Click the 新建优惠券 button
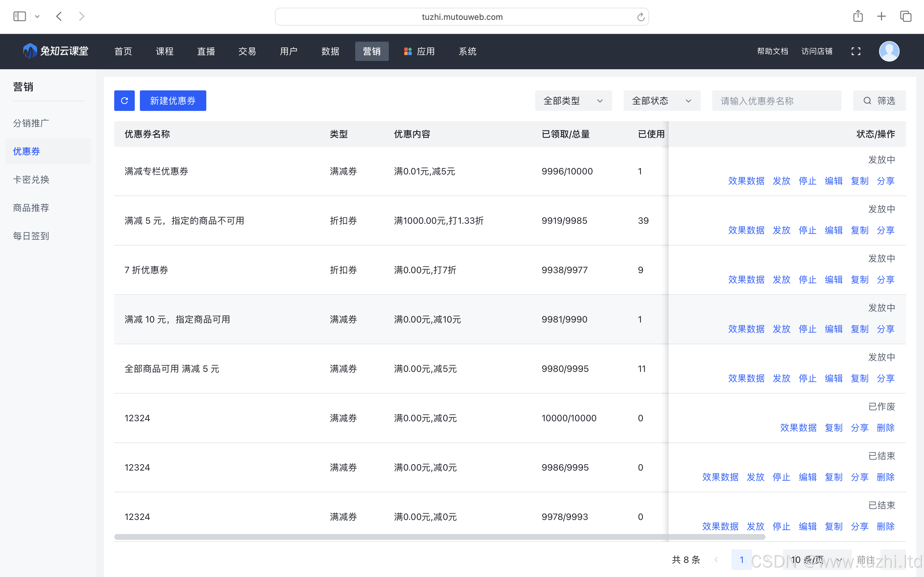 coord(173,101)
